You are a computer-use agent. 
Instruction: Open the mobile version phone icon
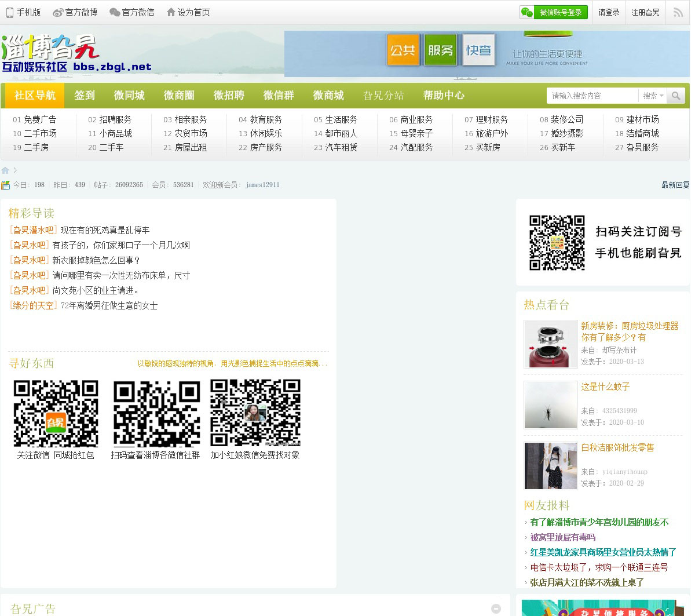[10, 12]
